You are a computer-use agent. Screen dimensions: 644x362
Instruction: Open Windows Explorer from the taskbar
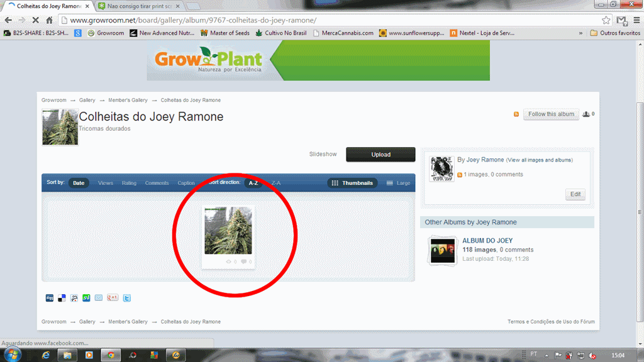tap(67, 355)
